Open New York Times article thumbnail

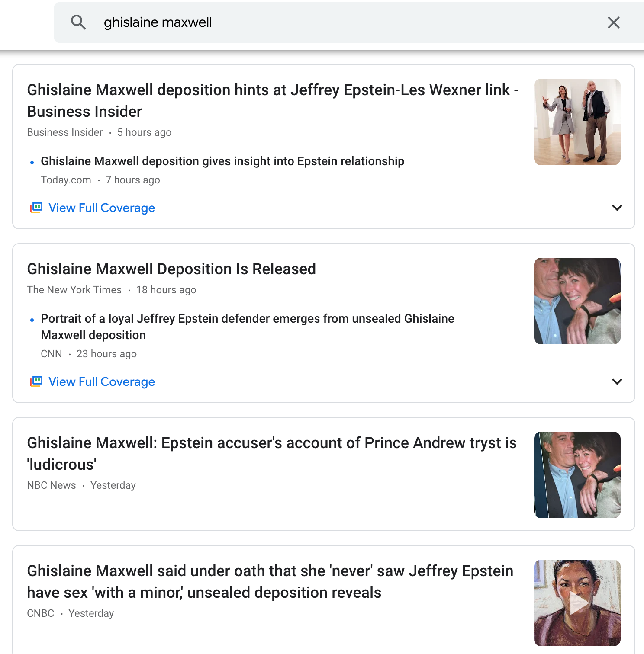tap(577, 301)
